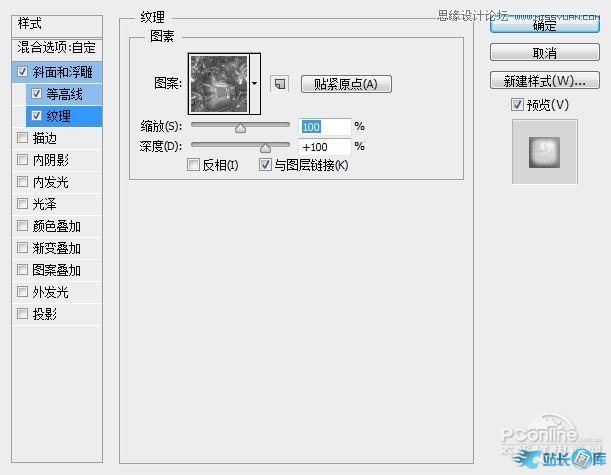Select 混合选项:自定 in styles list
611x475 pixels.
[57, 48]
